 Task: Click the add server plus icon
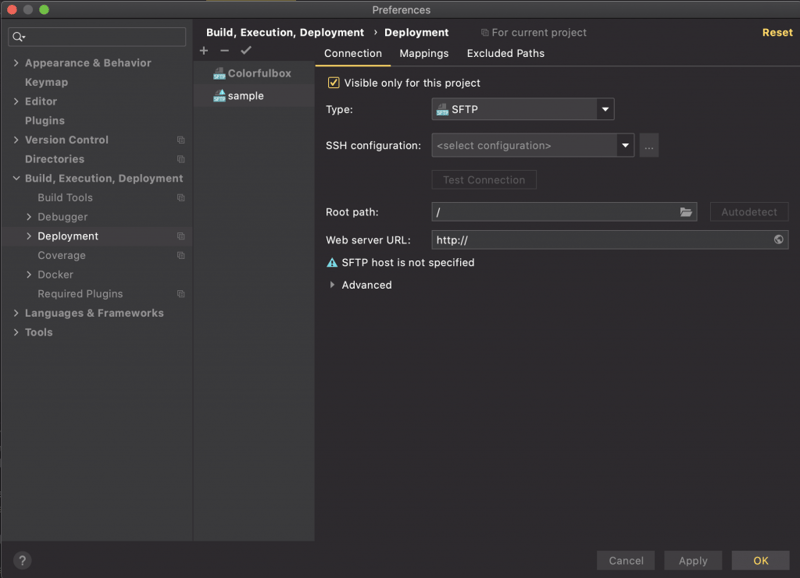point(204,51)
